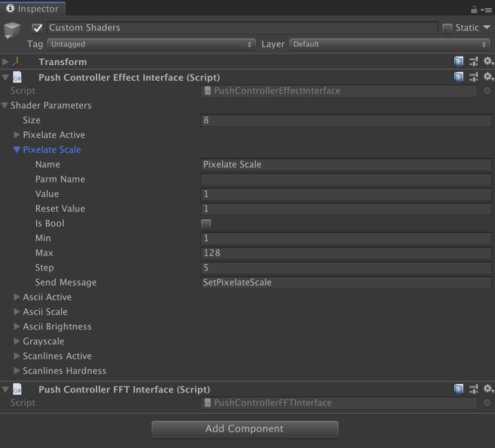Click the presets icon on Push Controller FFT Interface

coord(473,389)
